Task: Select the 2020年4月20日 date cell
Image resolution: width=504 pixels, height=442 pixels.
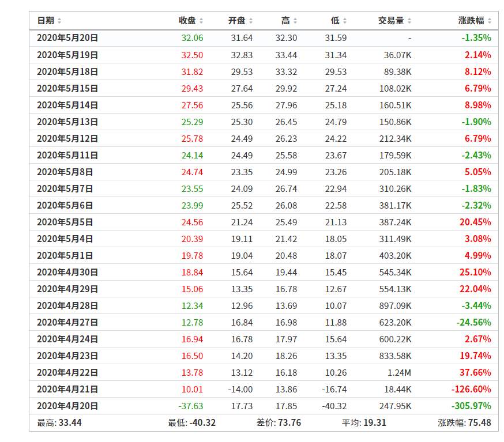Action: (x=67, y=406)
